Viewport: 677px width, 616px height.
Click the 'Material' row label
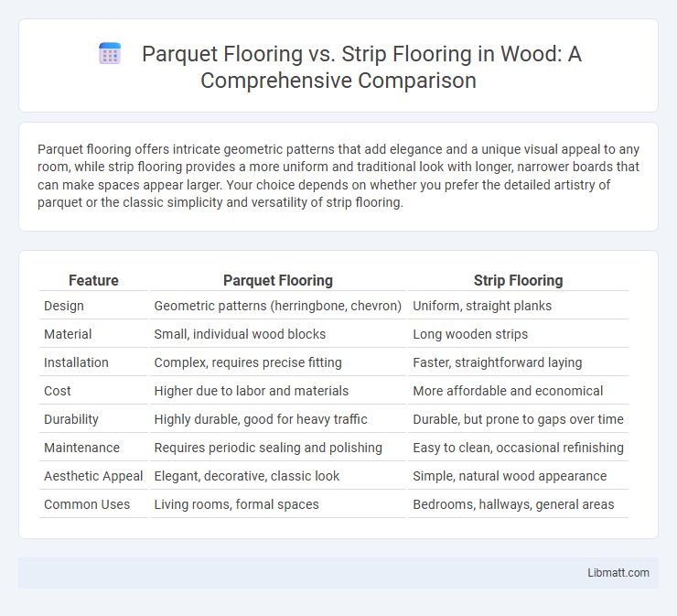68,334
